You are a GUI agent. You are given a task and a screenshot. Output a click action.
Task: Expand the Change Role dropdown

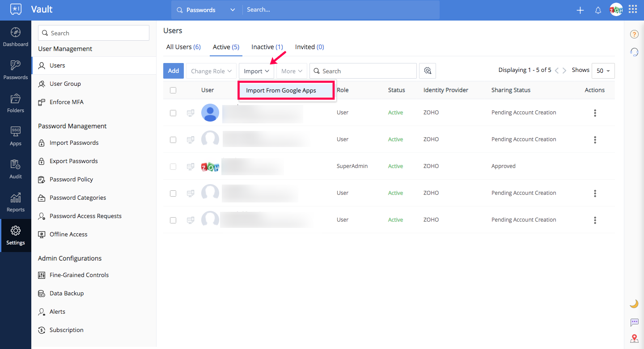coord(212,71)
